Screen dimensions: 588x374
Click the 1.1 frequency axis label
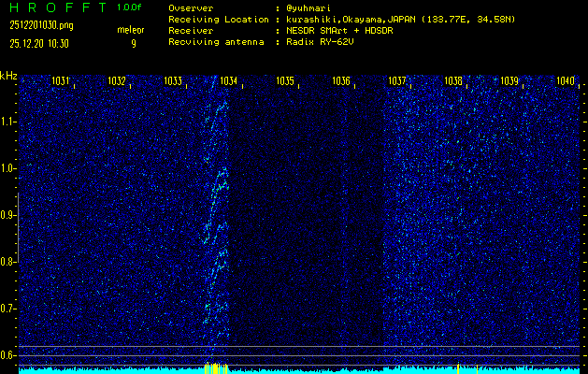pos(7,122)
